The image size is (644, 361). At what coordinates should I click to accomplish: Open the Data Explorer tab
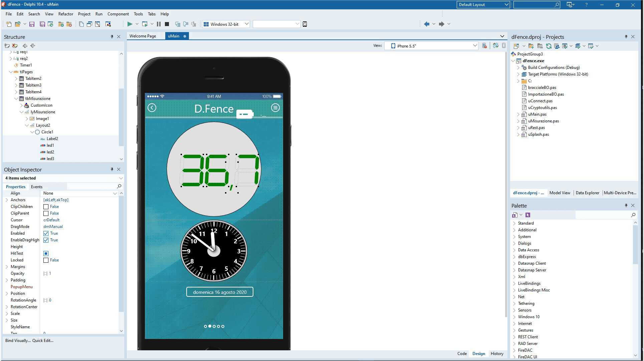click(x=588, y=193)
